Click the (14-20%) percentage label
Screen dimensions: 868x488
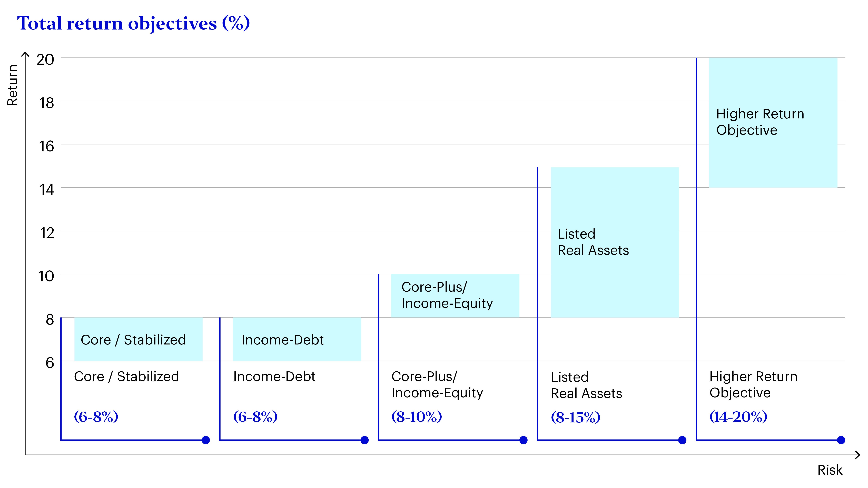click(x=738, y=417)
